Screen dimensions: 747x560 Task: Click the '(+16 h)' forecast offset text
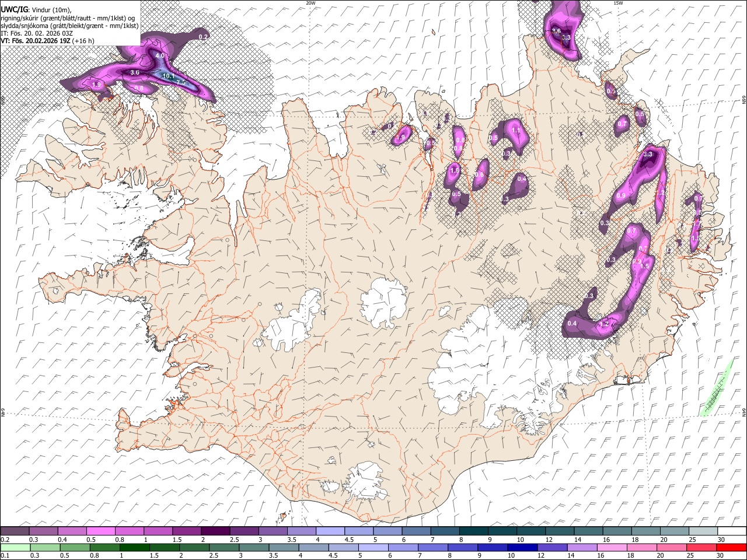tap(83, 41)
